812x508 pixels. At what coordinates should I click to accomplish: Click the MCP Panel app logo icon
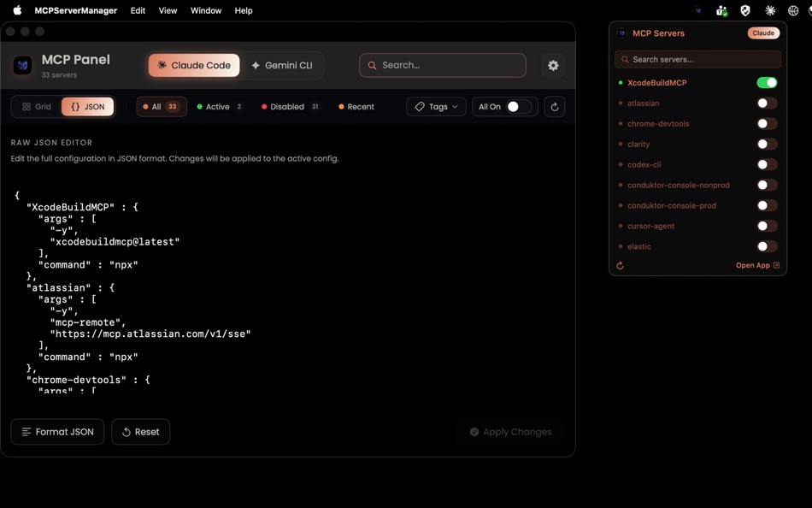point(22,65)
